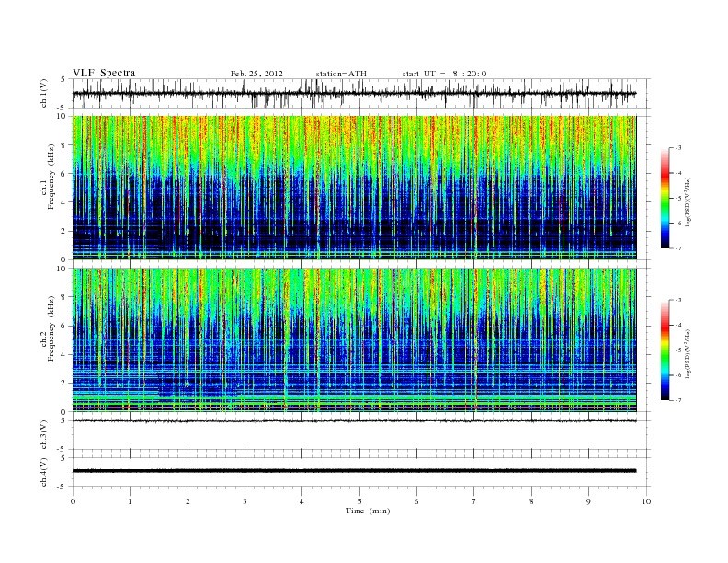Click the ch.1 voltage waveform trace

(x=354, y=93)
